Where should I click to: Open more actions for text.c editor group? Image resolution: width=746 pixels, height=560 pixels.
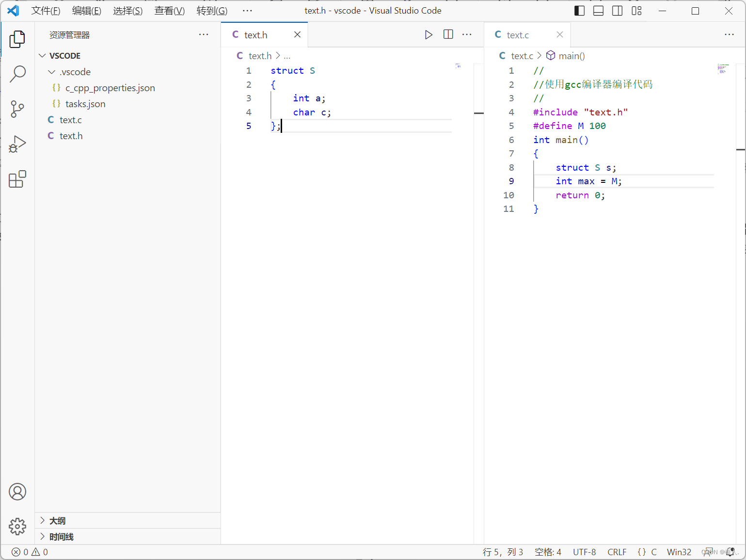point(730,34)
